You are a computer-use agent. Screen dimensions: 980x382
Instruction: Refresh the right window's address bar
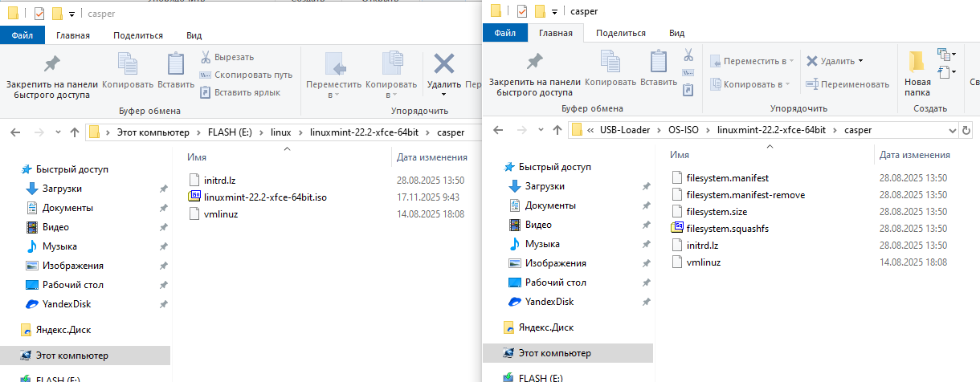click(x=966, y=130)
